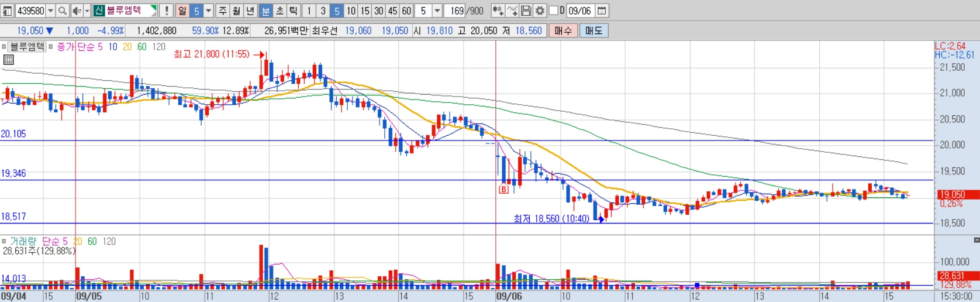The image size is (980, 302).
Task: Select the 일 daily chart period
Action: click(x=182, y=11)
